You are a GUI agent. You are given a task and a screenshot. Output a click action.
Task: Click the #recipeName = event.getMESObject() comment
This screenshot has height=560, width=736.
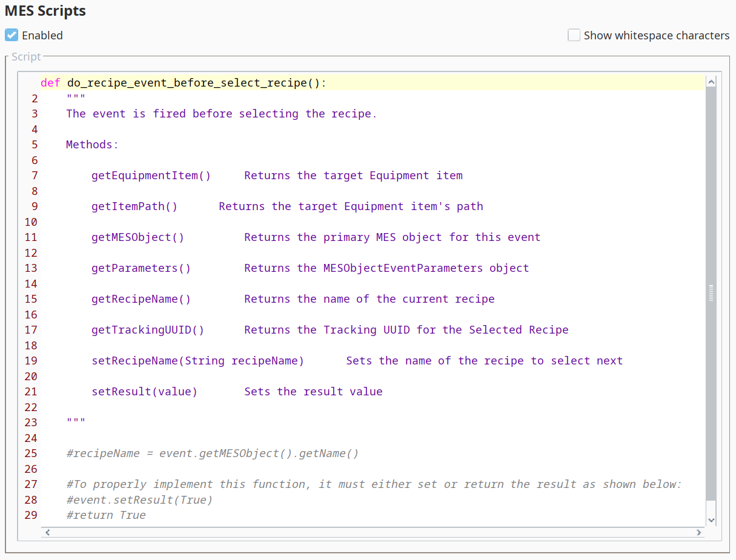[212, 453]
